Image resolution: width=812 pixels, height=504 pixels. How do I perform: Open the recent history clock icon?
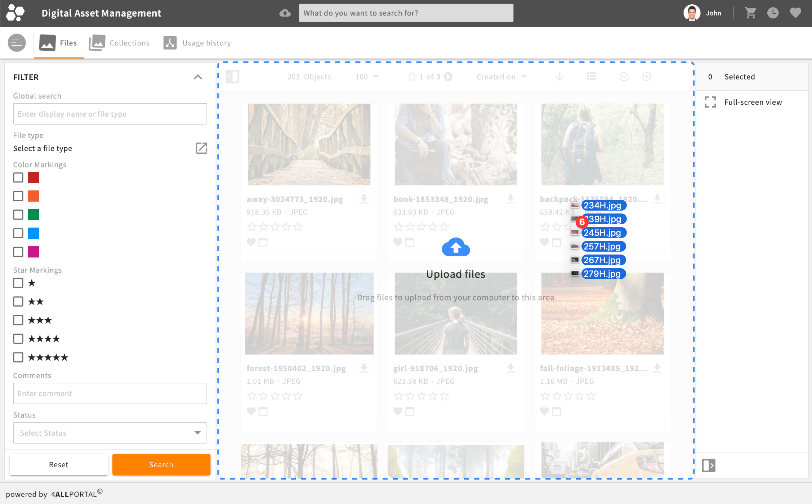pyautogui.click(x=773, y=13)
